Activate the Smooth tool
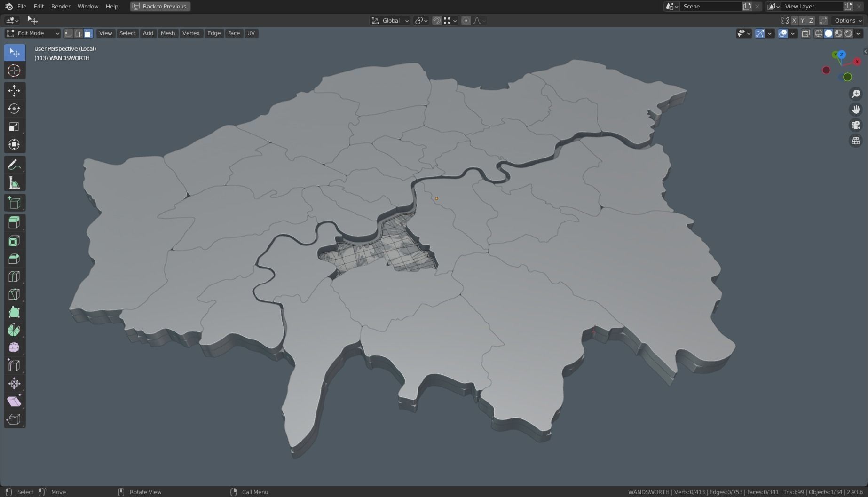 tap(14, 347)
